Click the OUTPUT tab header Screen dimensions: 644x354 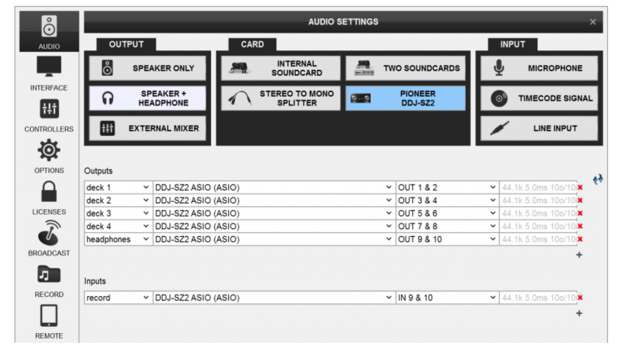click(126, 45)
